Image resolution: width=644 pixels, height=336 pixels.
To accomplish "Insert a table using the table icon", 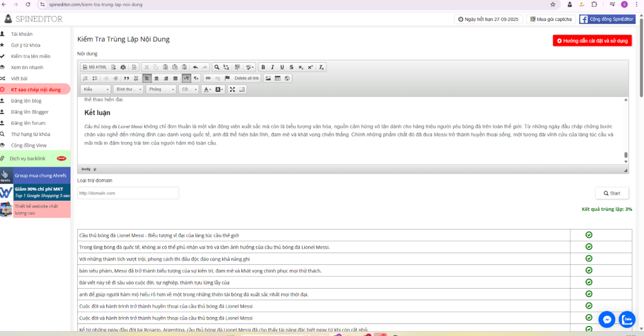I will 277,78.
